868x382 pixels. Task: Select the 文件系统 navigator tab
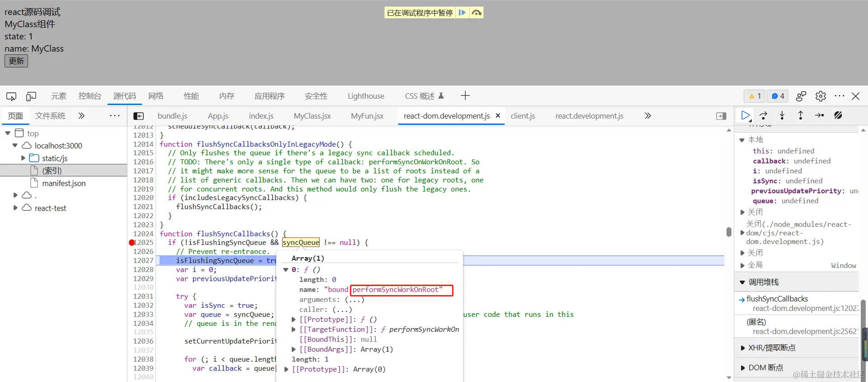point(50,116)
